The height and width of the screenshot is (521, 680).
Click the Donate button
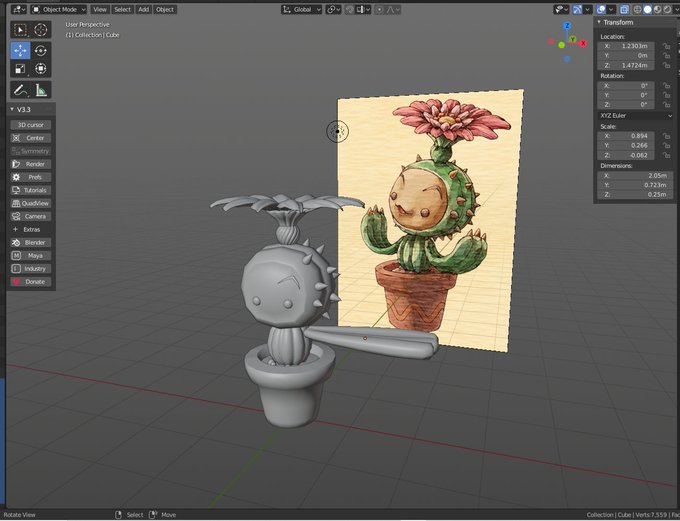pyautogui.click(x=31, y=282)
